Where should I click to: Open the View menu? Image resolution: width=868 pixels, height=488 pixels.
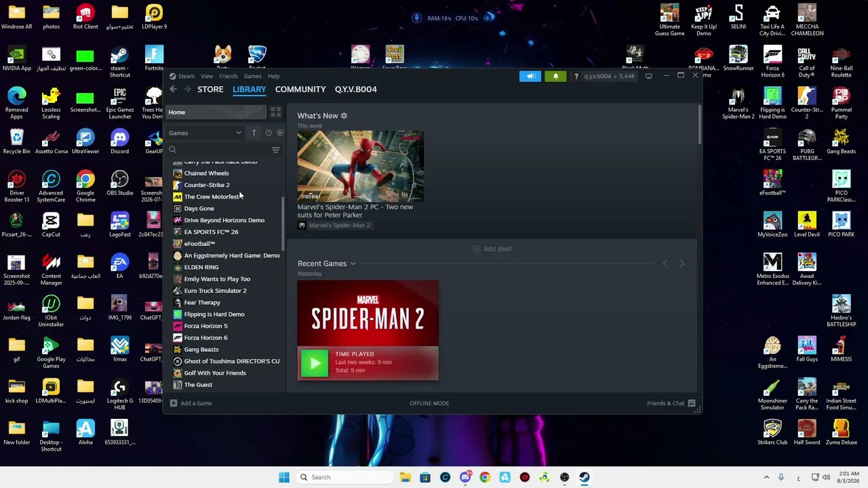pos(207,76)
